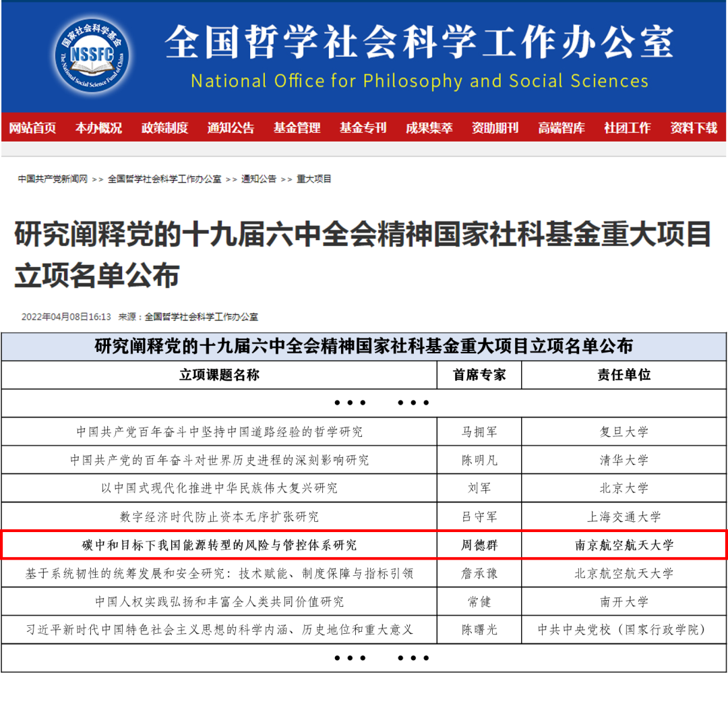The width and height of the screenshot is (728, 702).
Task: Click expert name 常健
Action: click(479, 602)
